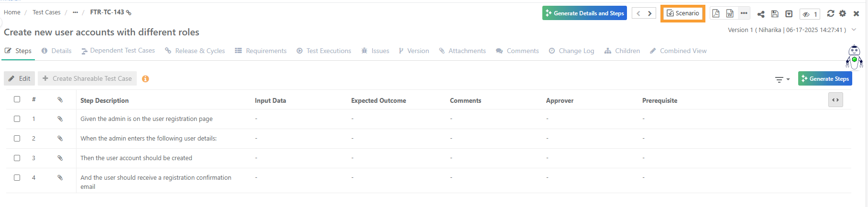Tick the checkbox for step 2

coord(17,139)
